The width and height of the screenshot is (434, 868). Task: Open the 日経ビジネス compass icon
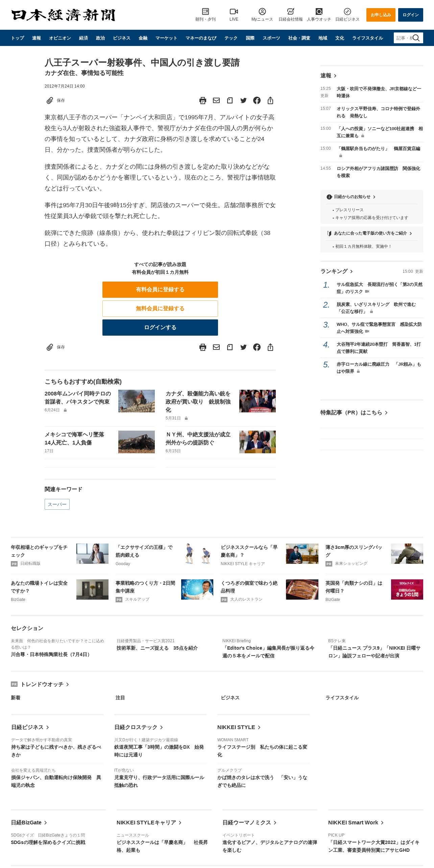(347, 11)
